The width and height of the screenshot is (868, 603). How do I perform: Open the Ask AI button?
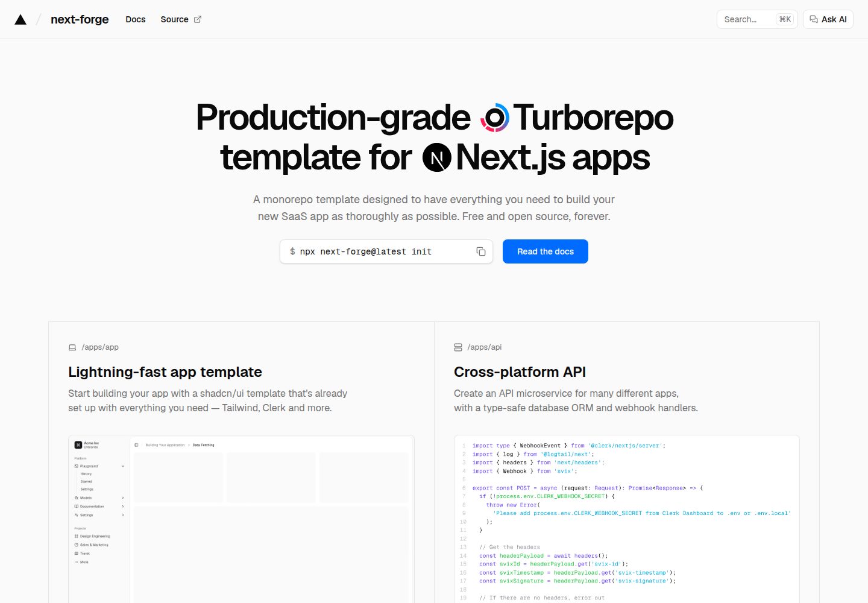point(828,19)
